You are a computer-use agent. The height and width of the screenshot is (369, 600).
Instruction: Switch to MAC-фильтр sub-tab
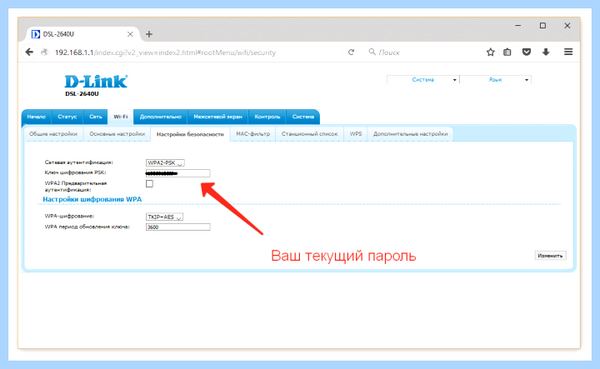click(253, 134)
